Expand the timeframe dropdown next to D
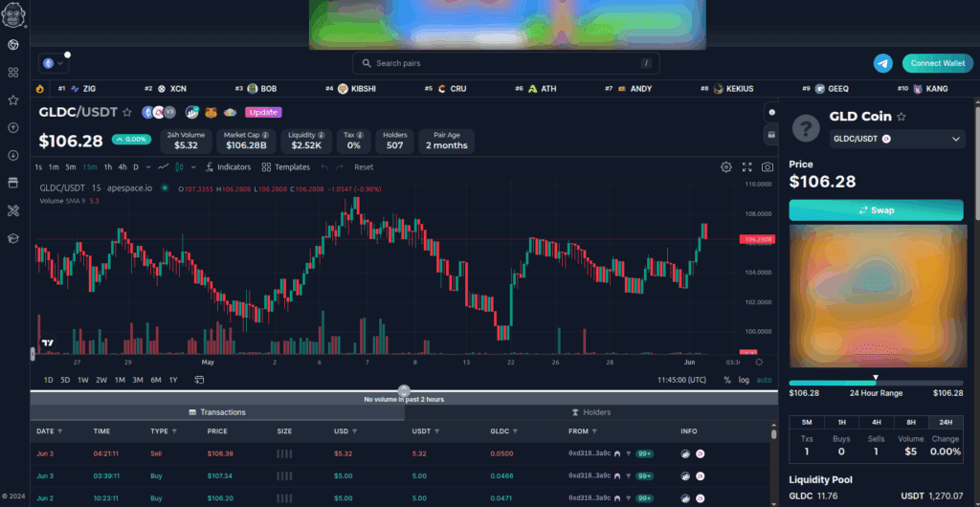Screen dimensions: 980x507 (x=148, y=166)
